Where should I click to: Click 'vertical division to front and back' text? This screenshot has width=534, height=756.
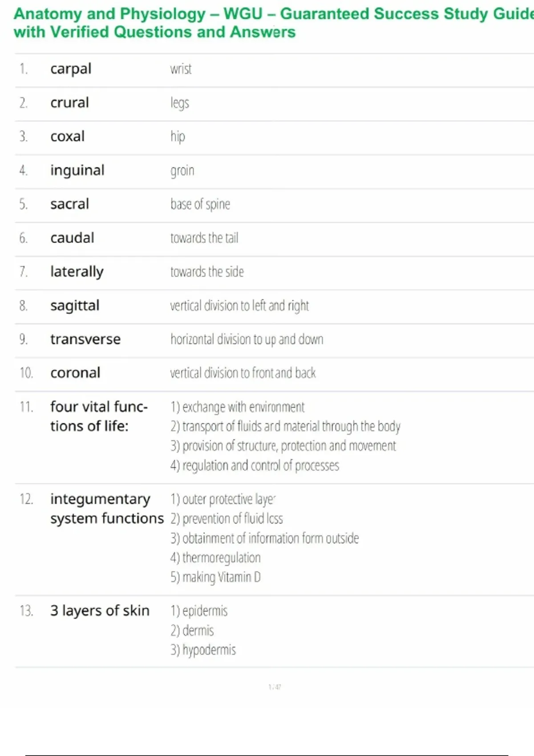click(243, 373)
